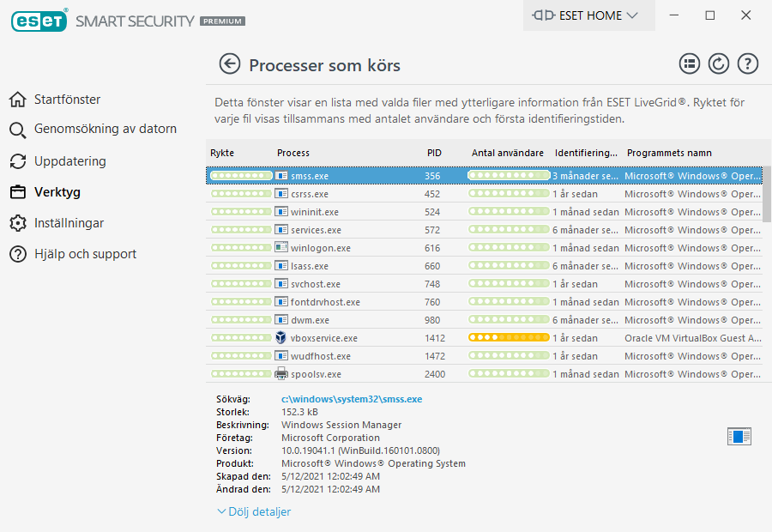
Task: Click the refresh icon in header
Action: (x=718, y=63)
